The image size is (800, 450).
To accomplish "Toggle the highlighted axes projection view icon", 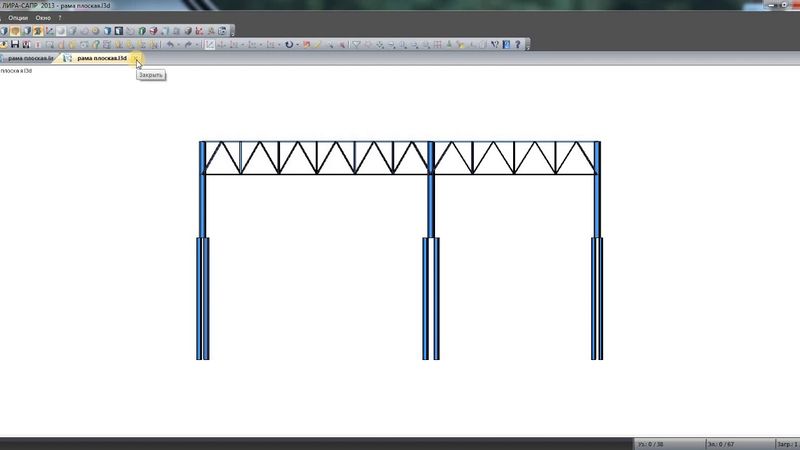I will pos(210,44).
